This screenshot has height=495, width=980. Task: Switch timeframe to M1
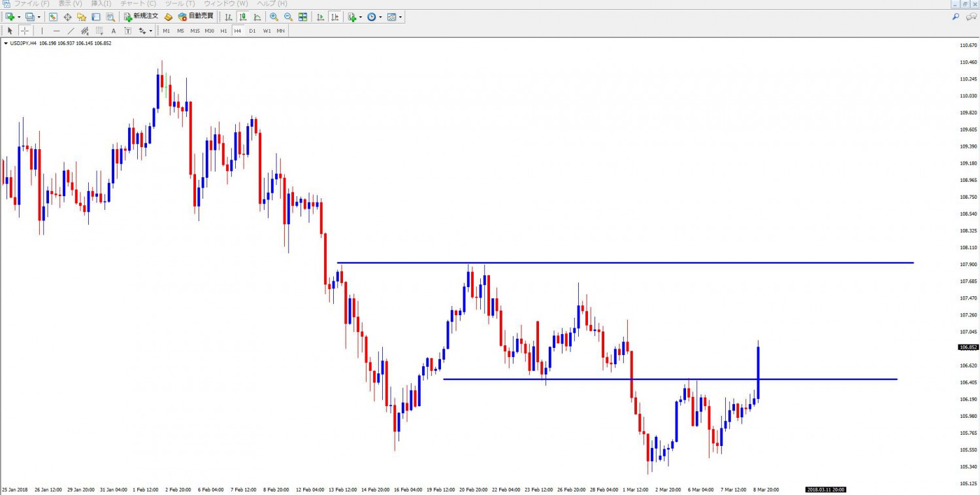167,31
